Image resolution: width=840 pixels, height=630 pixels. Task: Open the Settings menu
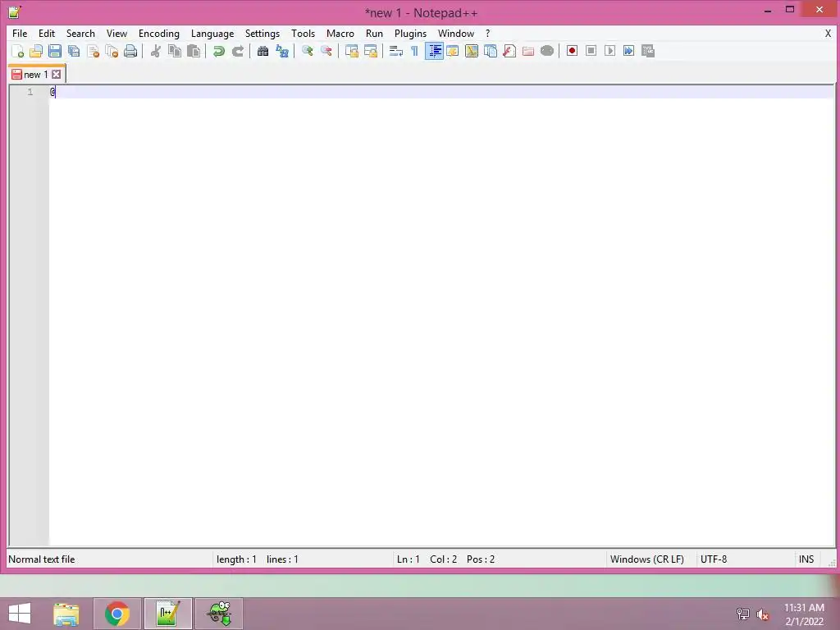262,33
